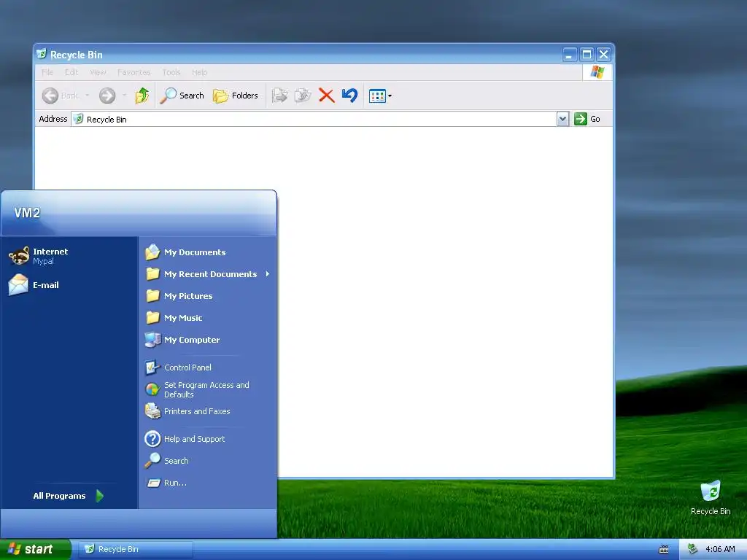Maximize the Recycle Bin window
The image size is (747, 560).
(x=587, y=55)
